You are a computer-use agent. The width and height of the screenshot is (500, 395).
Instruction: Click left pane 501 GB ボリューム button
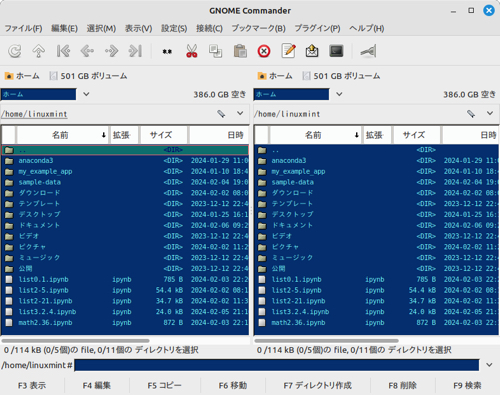(89, 76)
